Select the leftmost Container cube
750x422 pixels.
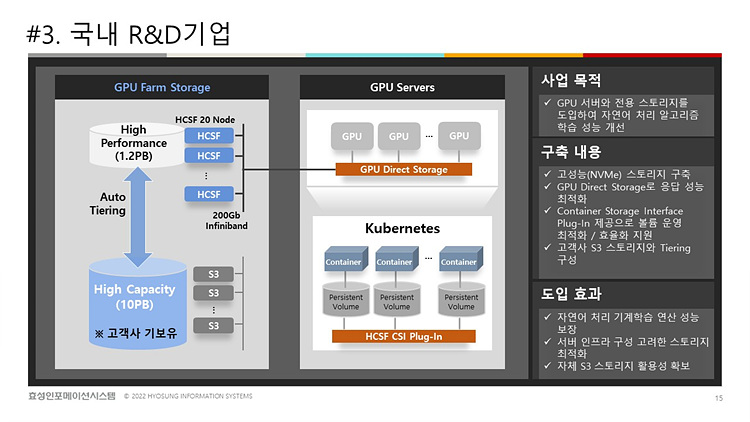tap(343, 261)
